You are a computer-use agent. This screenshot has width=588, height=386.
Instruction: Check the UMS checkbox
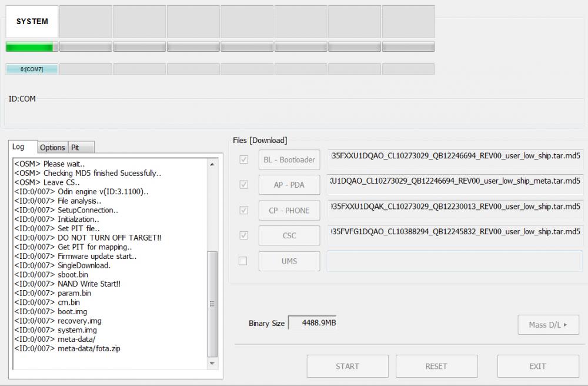(243, 261)
